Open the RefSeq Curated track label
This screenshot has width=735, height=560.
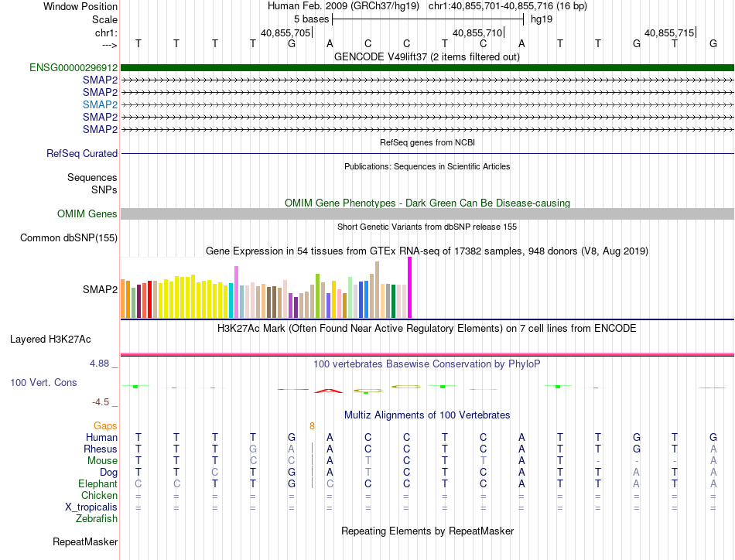(82, 153)
